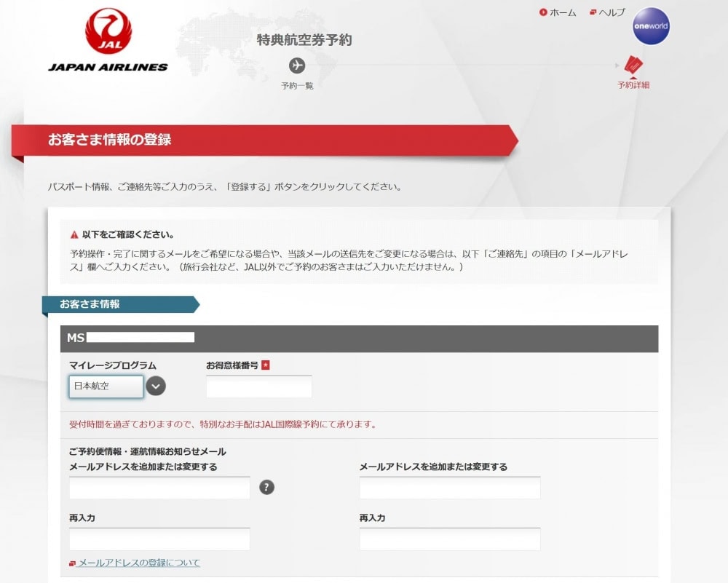728x583 pixels.
Task: Click ご予約便情報・運航情報お知らせメール heading
Action: [x=148, y=451]
